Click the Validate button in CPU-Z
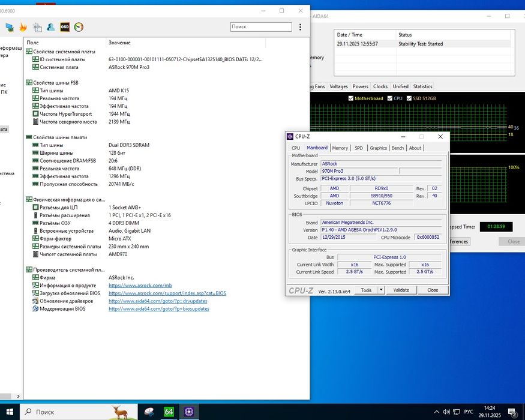The height and width of the screenshot is (420, 525). (401, 290)
